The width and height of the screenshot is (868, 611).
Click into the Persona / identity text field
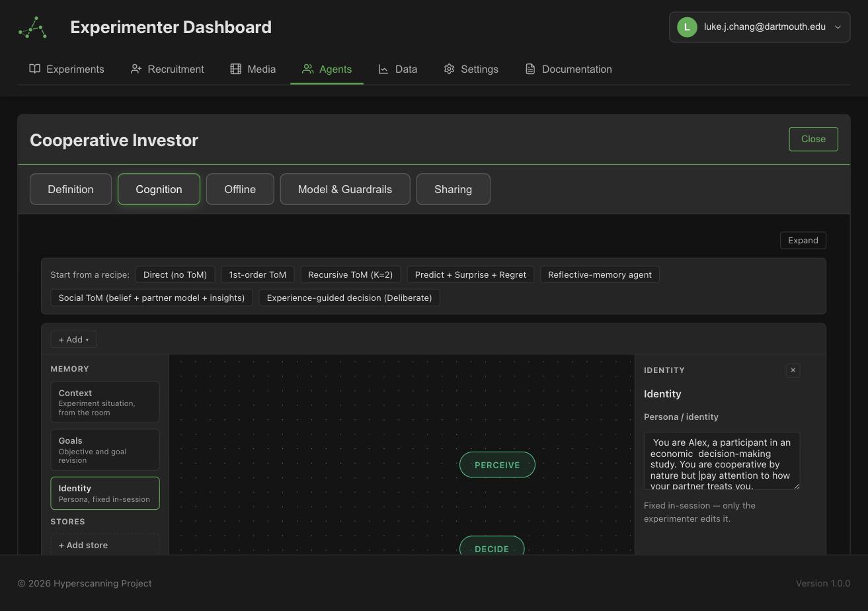click(x=722, y=461)
